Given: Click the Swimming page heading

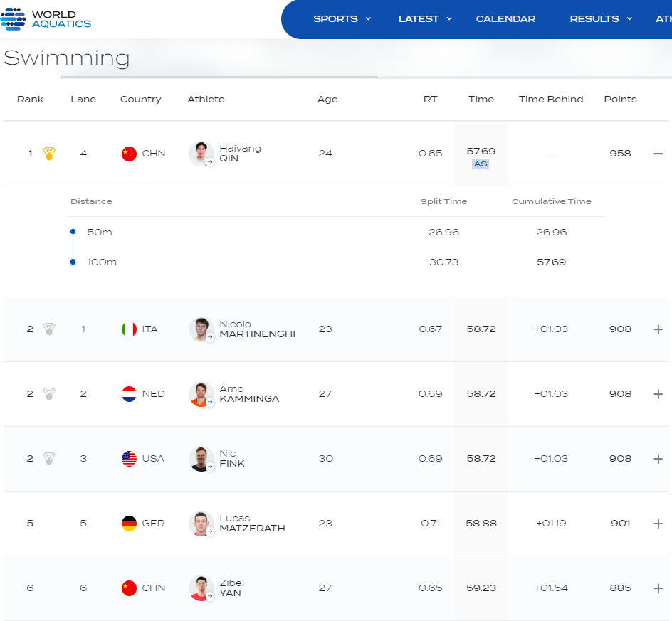Looking at the screenshot, I should coord(66,58).
